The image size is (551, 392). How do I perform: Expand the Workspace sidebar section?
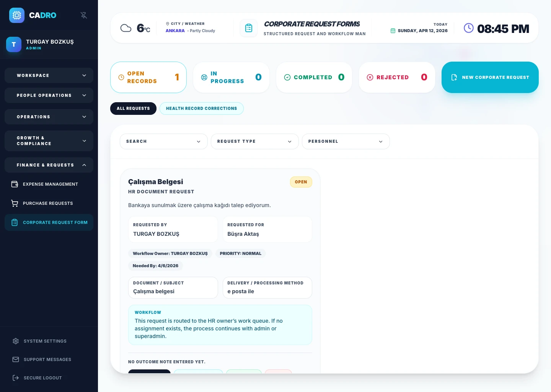pyautogui.click(x=49, y=75)
